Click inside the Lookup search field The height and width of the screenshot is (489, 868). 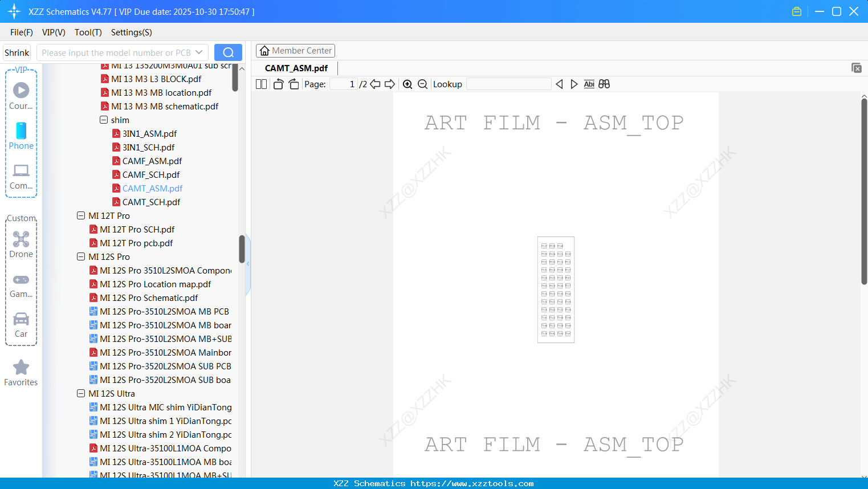[508, 84]
